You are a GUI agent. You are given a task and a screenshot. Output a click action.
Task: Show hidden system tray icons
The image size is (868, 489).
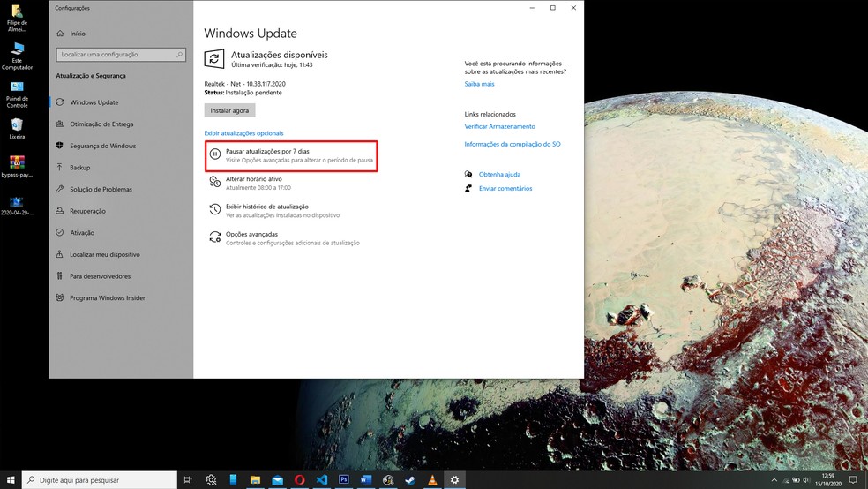(x=774, y=480)
